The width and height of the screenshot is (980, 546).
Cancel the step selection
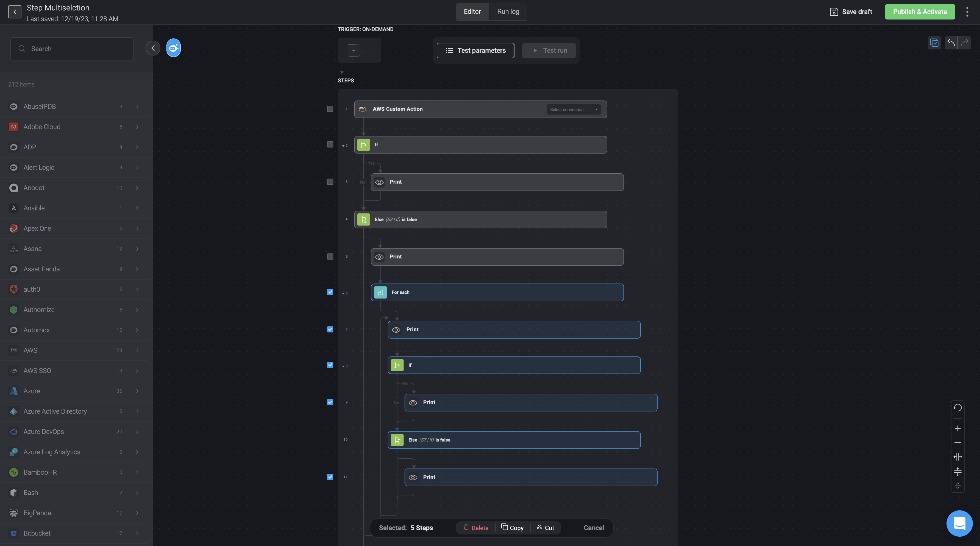[x=594, y=528]
